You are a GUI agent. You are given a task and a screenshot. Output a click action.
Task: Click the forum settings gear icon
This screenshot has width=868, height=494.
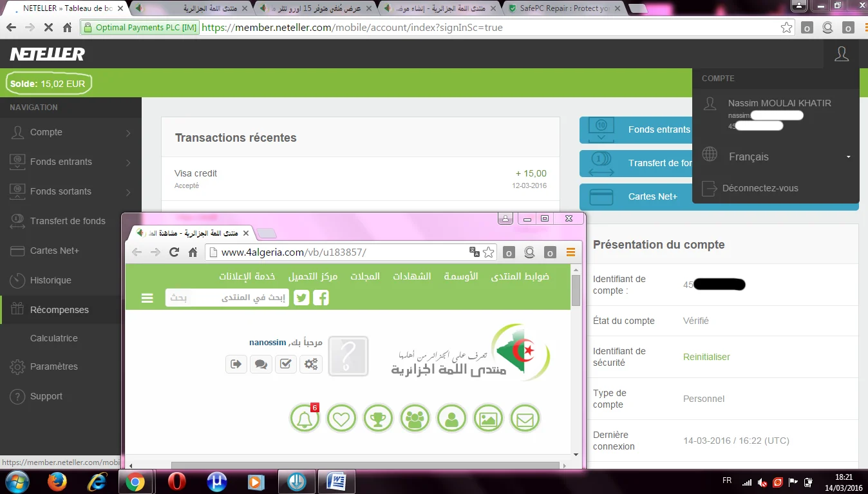[x=311, y=364]
